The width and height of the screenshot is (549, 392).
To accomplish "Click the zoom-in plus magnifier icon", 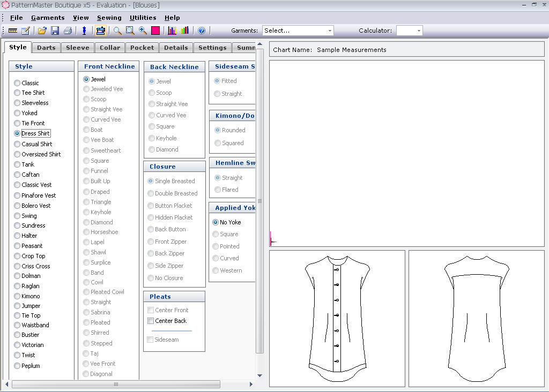I will (143, 31).
